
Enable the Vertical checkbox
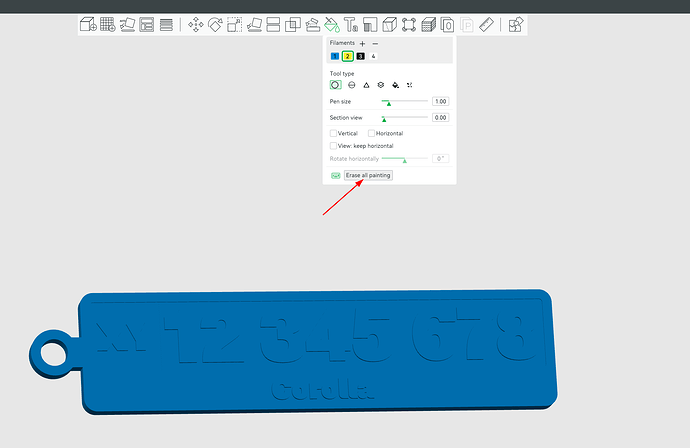[333, 133]
